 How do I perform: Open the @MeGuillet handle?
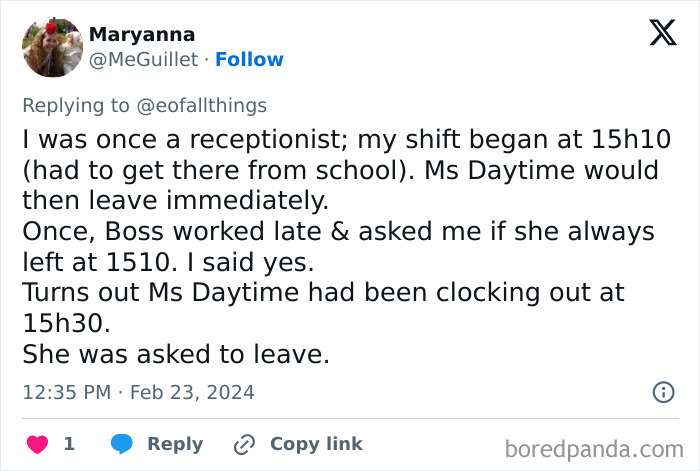pyautogui.click(x=143, y=60)
